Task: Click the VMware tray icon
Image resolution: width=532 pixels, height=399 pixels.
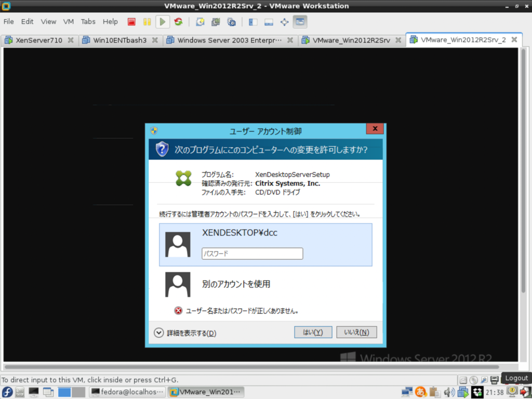Action: (x=463, y=392)
